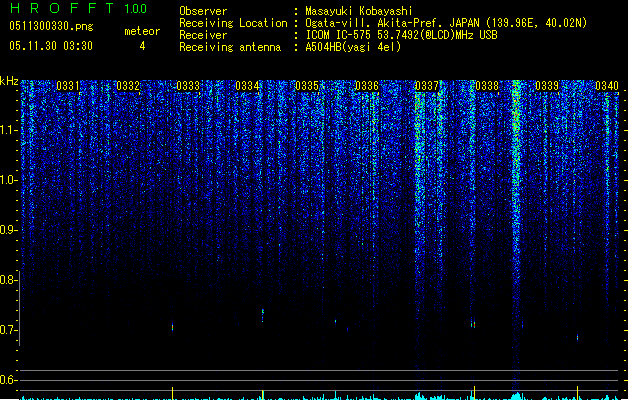Click the Receiving Location label

tap(233, 23)
